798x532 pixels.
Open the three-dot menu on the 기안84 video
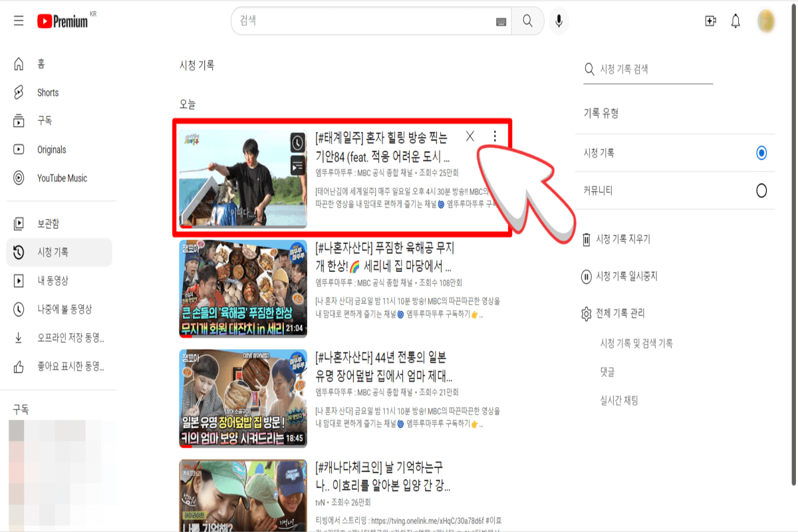tap(495, 136)
